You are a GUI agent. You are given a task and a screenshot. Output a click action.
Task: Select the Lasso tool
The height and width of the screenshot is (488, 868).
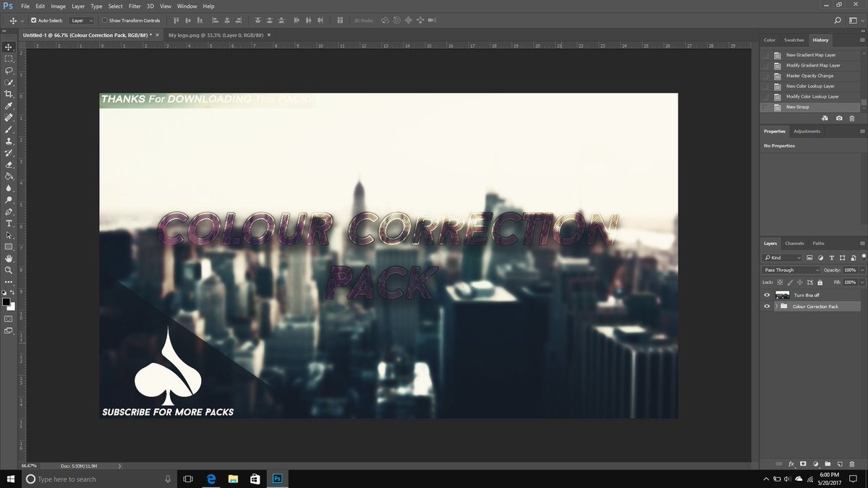pos(9,71)
